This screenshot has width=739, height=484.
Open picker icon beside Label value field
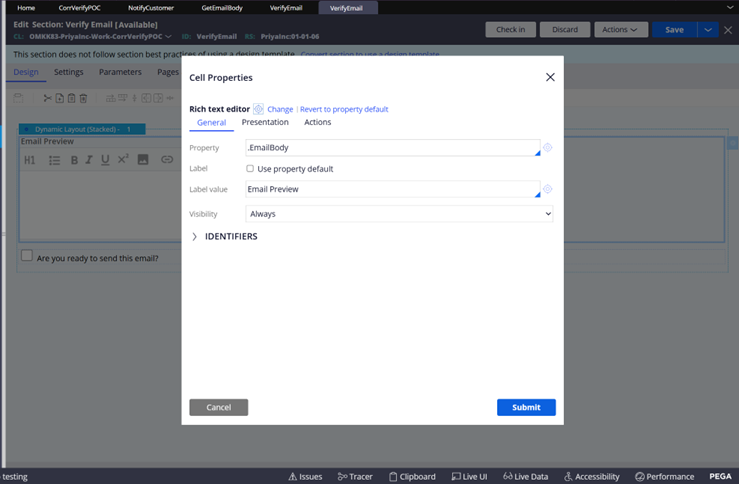(x=547, y=189)
